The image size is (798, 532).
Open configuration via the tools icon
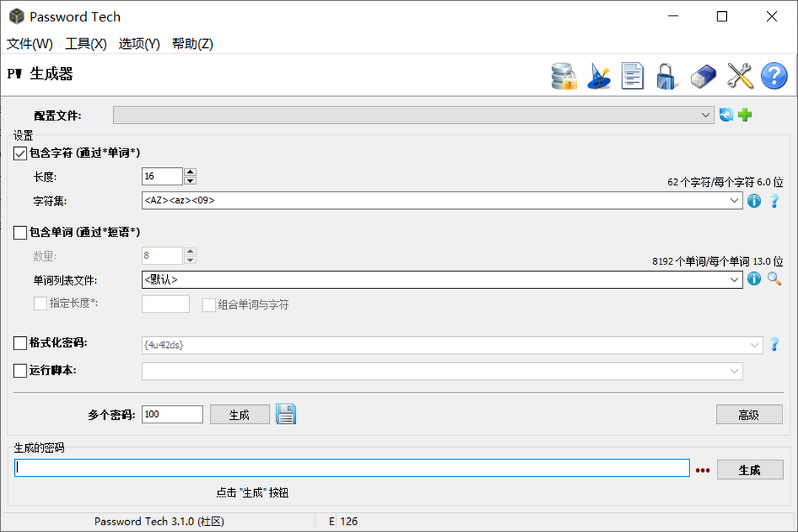click(x=739, y=76)
